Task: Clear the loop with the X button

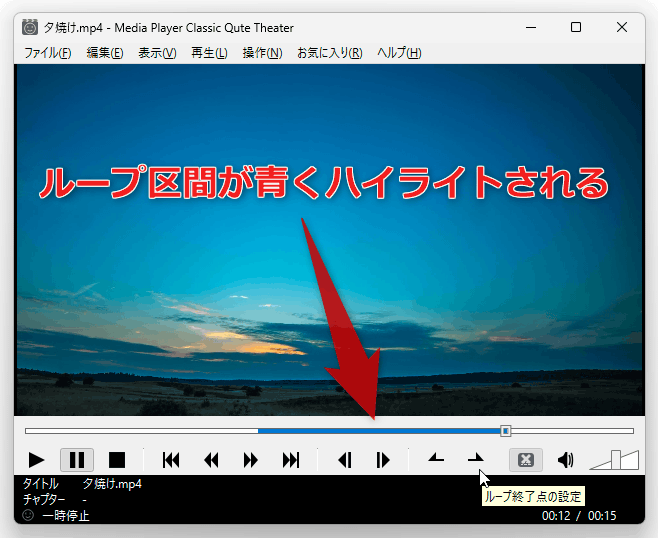Action: (526, 460)
